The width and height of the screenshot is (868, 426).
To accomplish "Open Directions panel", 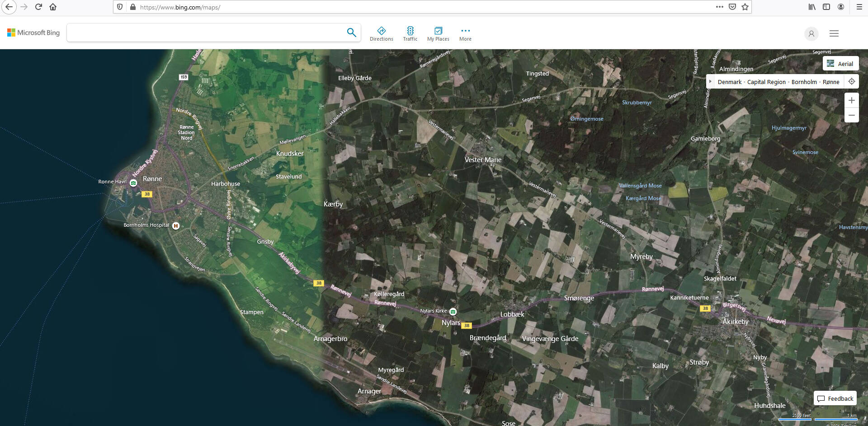I will [x=382, y=34].
